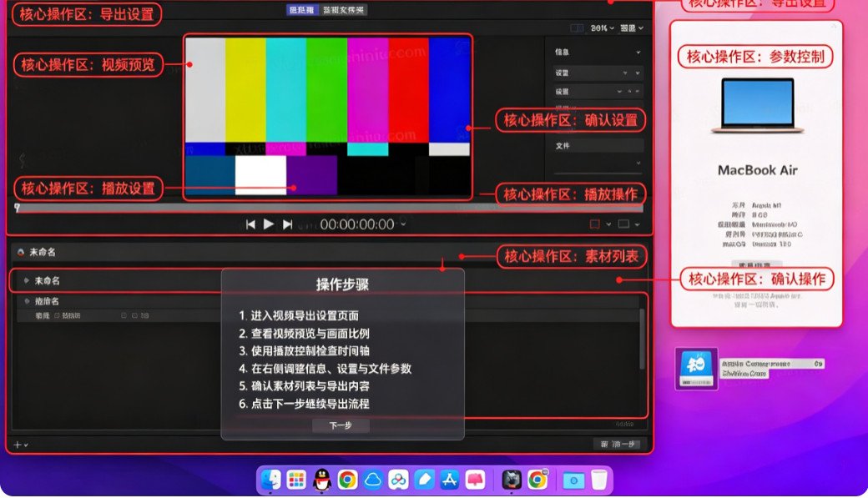Click 下一步 in the 操作步骤 dialog

(x=341, y=425)
